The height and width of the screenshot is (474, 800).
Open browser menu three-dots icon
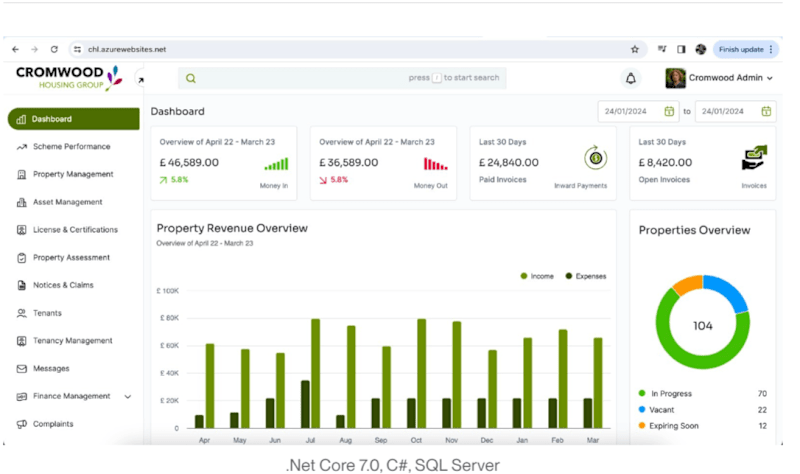771,49
